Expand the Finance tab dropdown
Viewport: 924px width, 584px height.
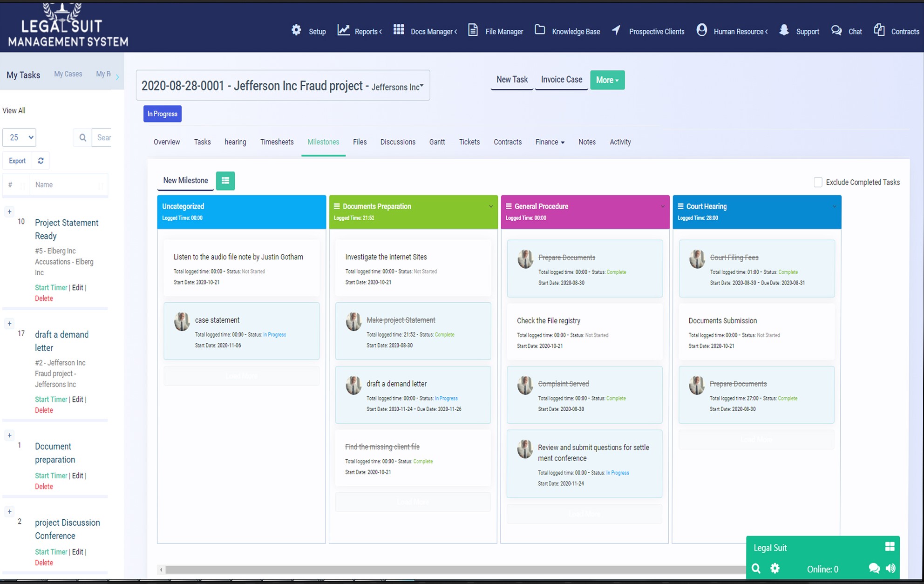point(550,142)
